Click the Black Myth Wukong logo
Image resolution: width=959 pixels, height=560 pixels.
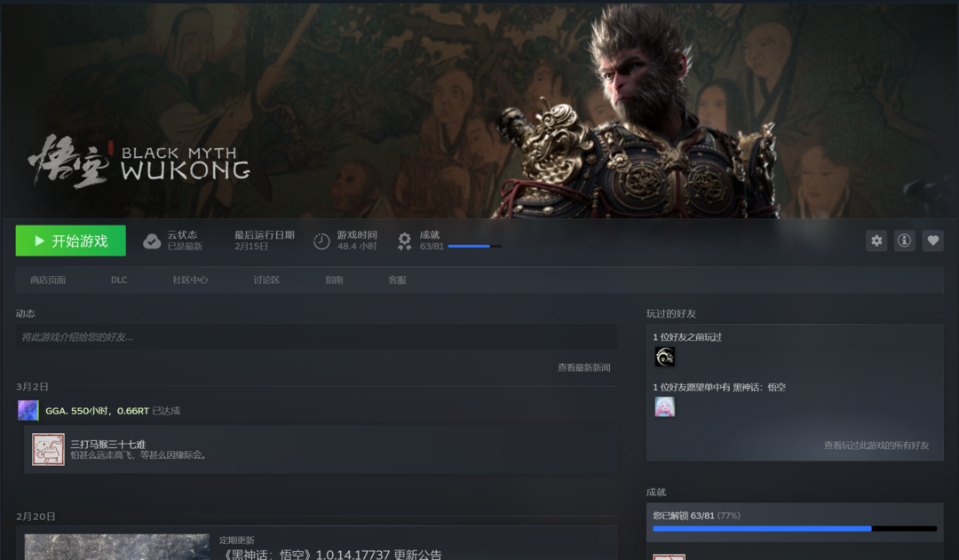pos(139,162)
